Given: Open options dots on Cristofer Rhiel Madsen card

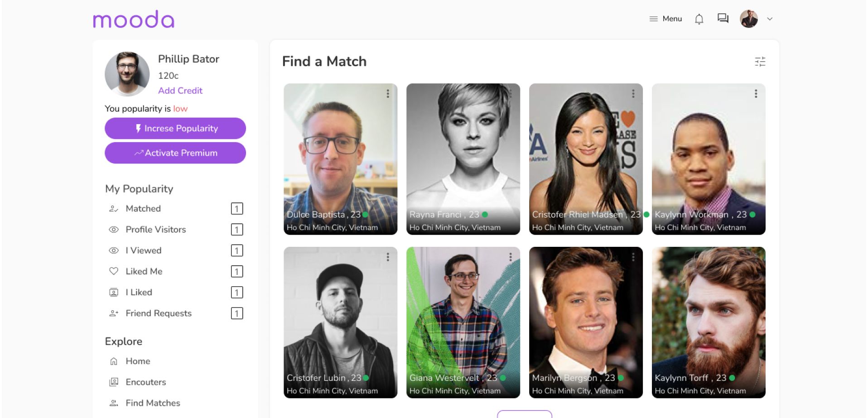Looking at the screenshot, I should pos(633,94).
